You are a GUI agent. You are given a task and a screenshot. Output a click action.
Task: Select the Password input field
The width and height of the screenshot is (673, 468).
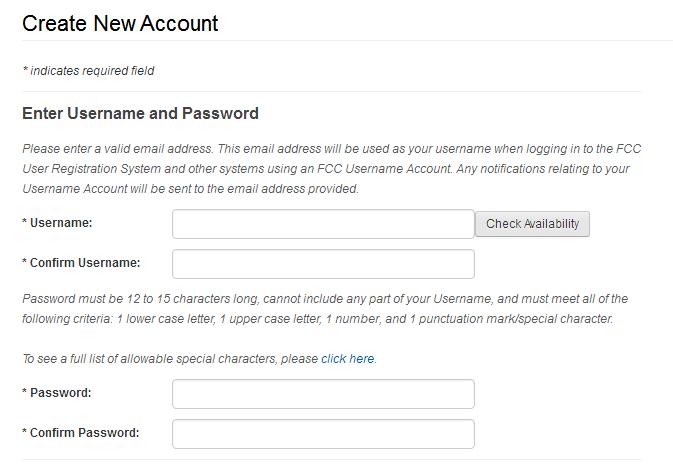[x=323, y=394]
